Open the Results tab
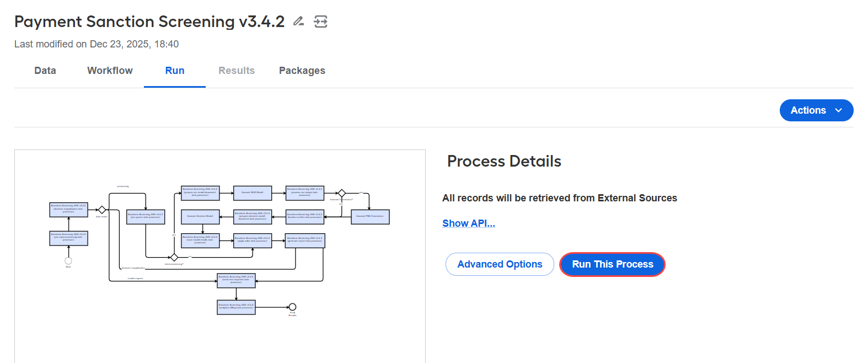Viewport: 868px width, 363px height. [237, 71]
